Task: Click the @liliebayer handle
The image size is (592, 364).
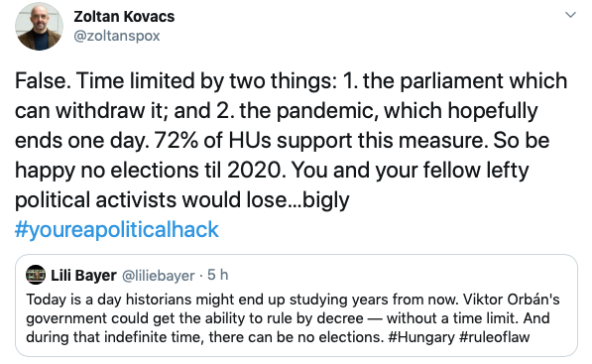Action: point(159,276)
